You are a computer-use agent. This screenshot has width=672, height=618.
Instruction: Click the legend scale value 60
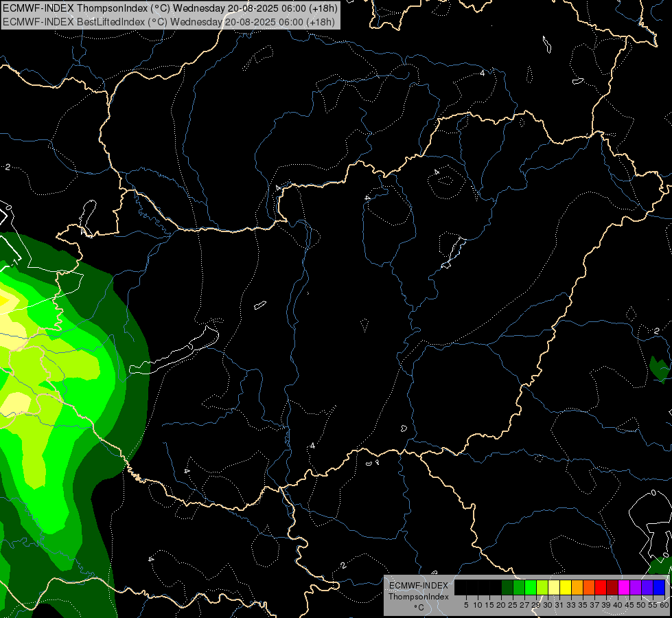pos(664,605)
